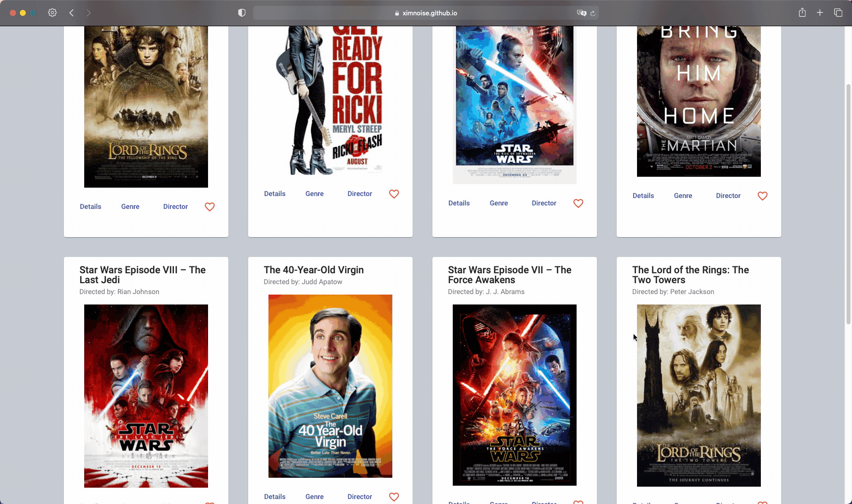
Task: Favorite The 40-Year-Old Virgin with heart icon
Action: coord(394,497)
